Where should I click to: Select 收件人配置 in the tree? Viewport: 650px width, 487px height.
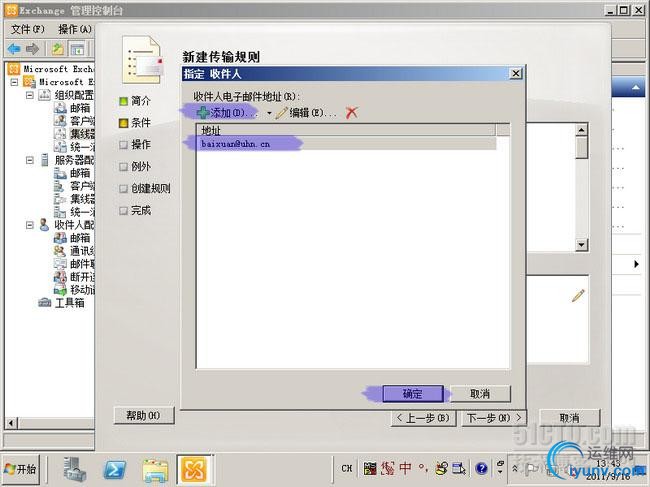67,225
